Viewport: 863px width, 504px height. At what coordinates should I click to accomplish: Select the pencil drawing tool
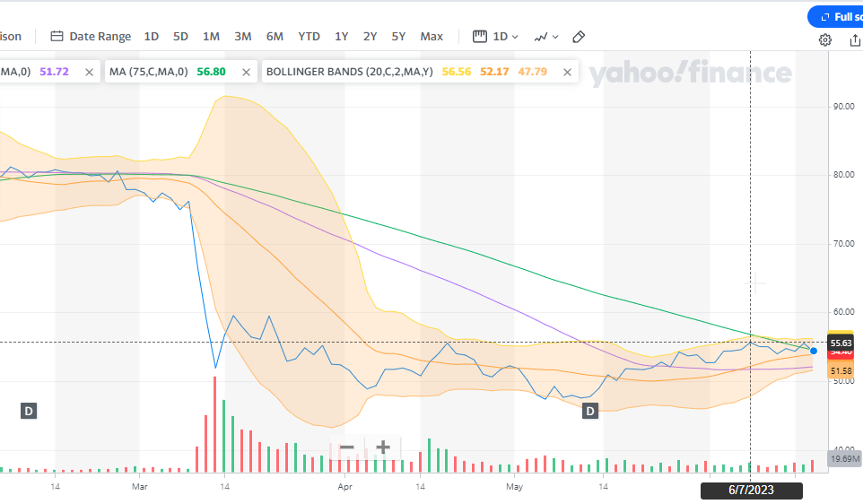pos(579,37)
